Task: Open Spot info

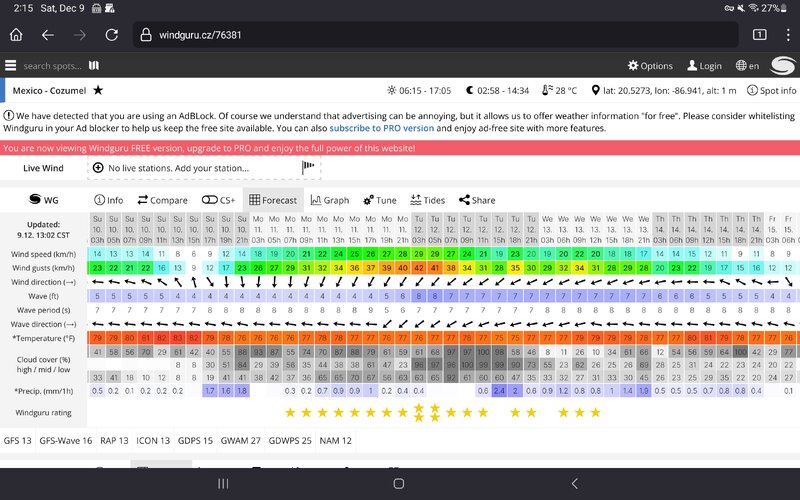Action: pyautogui.click(x=771, y=90)
